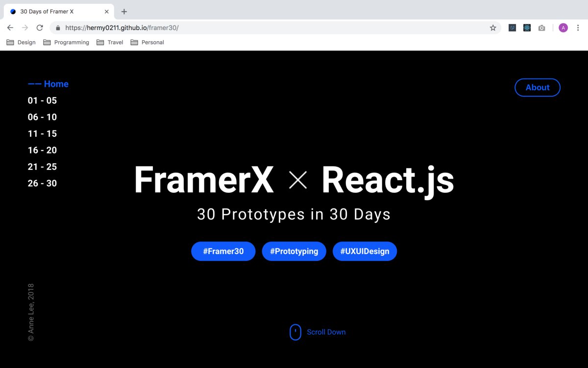Reload the page with the refresh icon
Image resolution: width=588 pixels, height=368 pixels.
pyautogui.click(x=40, y=28)
